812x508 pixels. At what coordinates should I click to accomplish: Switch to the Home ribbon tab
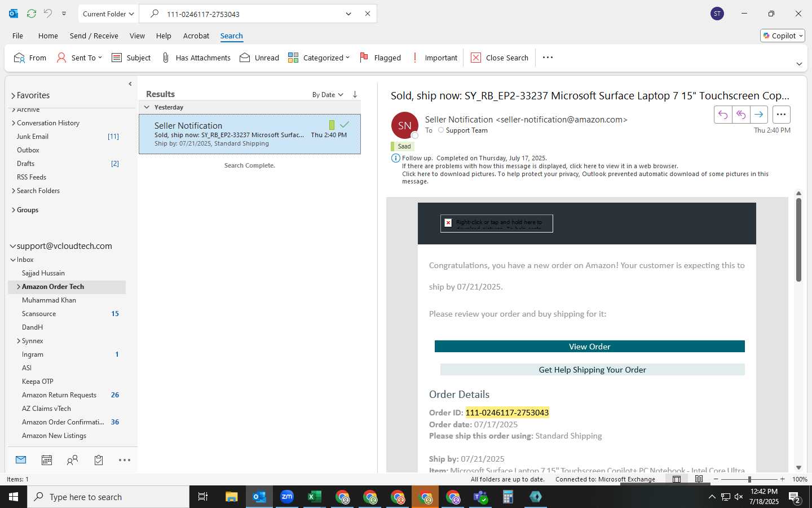48,36
